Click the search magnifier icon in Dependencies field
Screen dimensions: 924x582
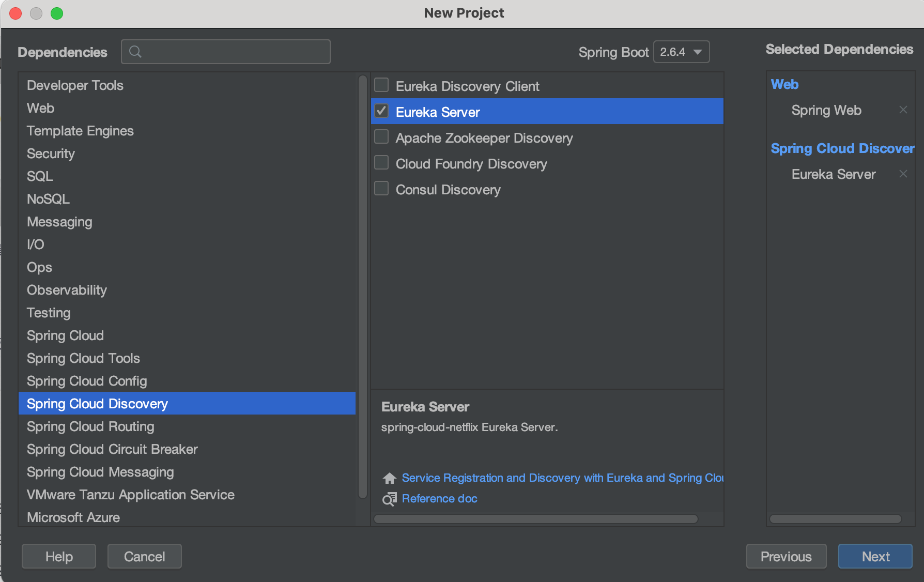coord(135,52)
